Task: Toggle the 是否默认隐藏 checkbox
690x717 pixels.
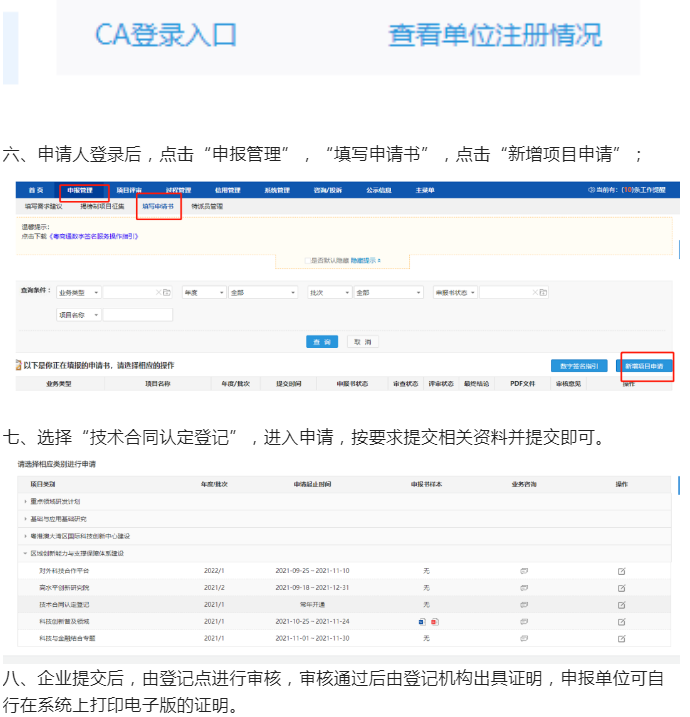Action: click(x=308, y=261)
